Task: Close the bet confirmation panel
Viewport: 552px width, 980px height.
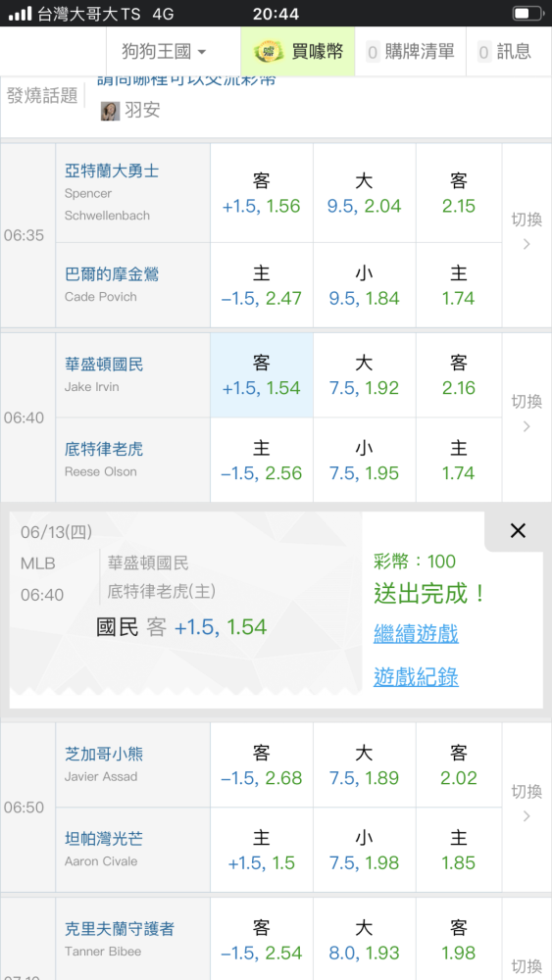Action: (x=518, y=531)
